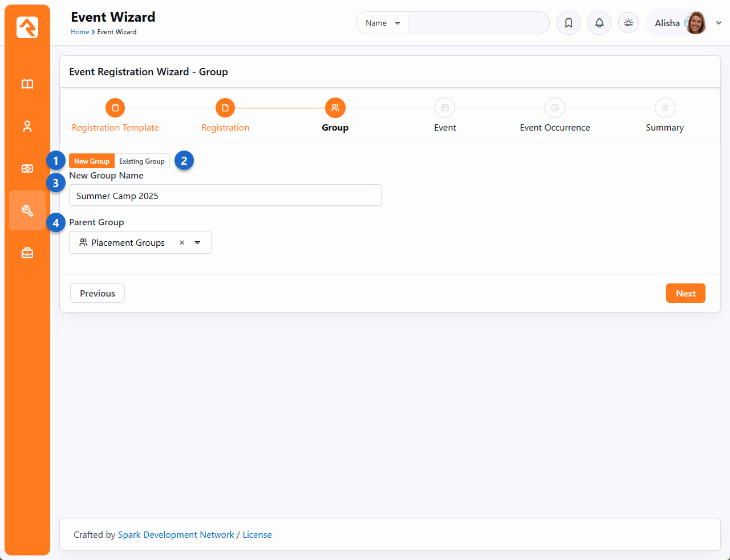Open the finance money icon in sidebar
Viewport: 730px width, 560px height.
point(27,169)
